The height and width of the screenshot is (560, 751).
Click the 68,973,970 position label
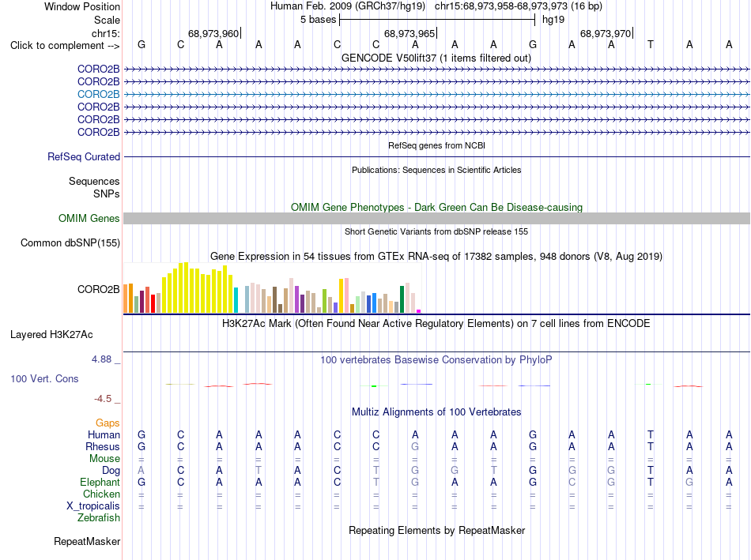pos(606,33)
